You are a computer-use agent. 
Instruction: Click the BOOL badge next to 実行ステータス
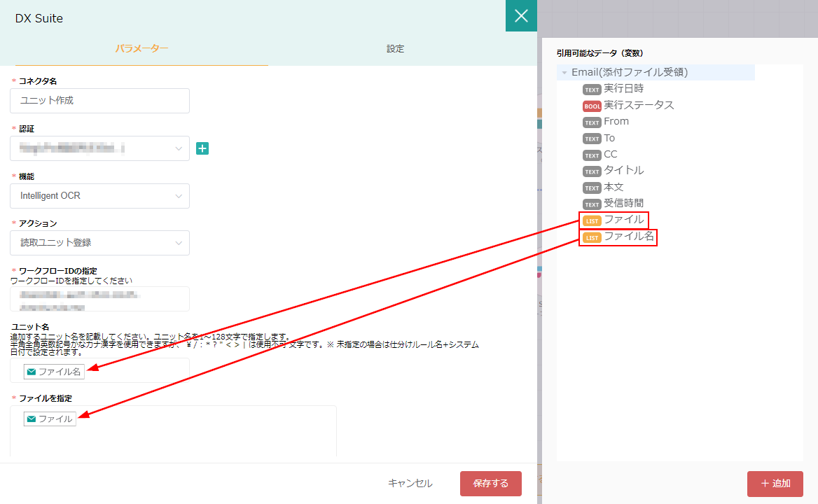tap(592, 106)
